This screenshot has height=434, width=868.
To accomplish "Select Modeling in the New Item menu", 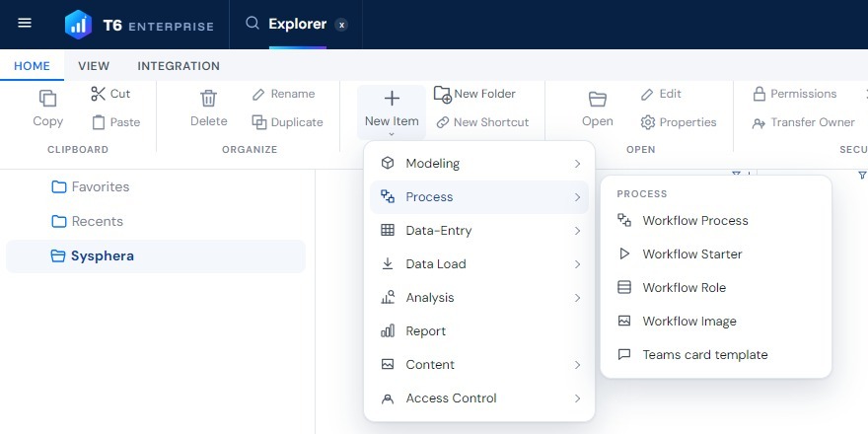I will point(478,164).
